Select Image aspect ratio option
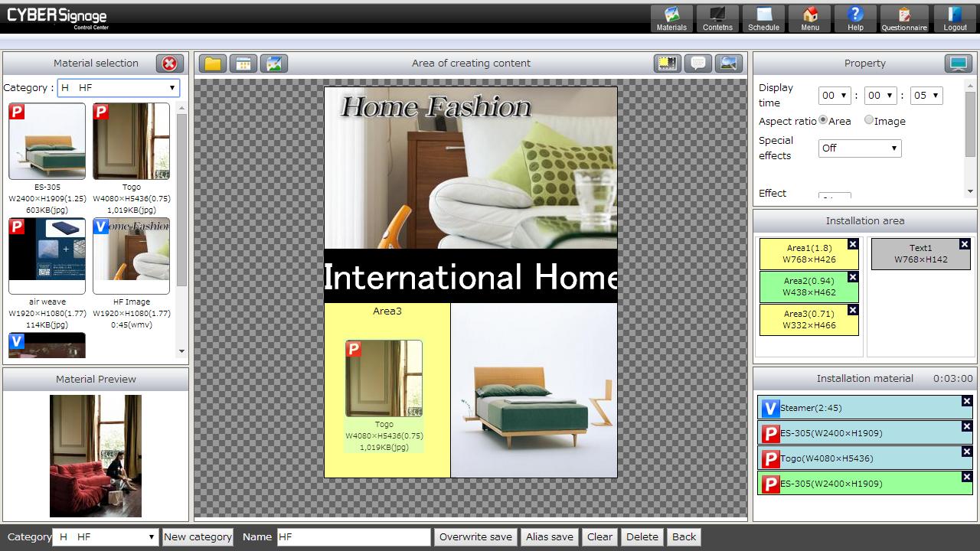Image resolution: width=980 pixels, height=551 pixels. tap(869, 120)
